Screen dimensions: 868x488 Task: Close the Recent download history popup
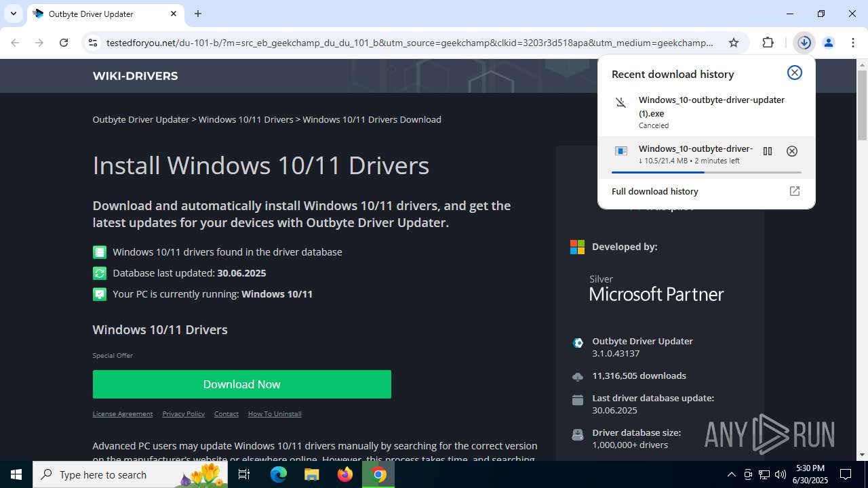point(794,73)
